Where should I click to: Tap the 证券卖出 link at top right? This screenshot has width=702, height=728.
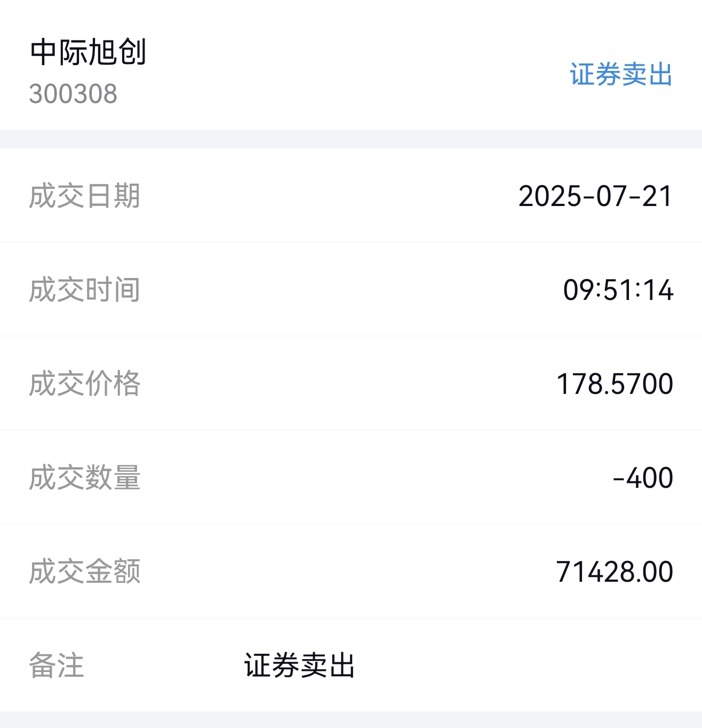[621, 74]
